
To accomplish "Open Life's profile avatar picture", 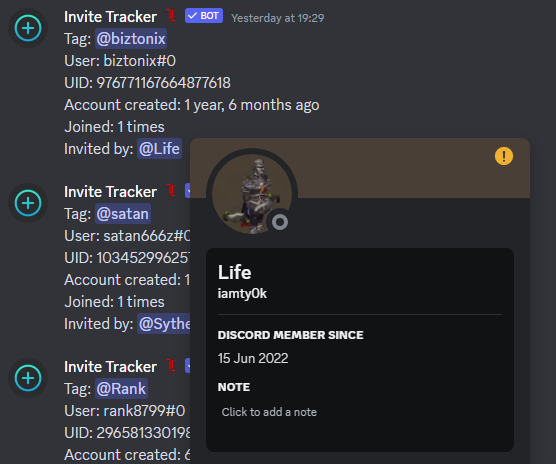I will [252, 194].
